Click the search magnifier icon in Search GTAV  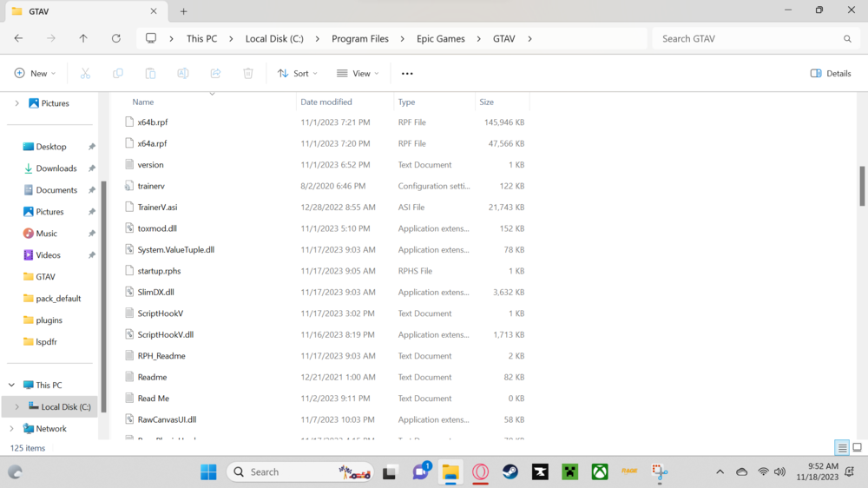pos(847,39)
